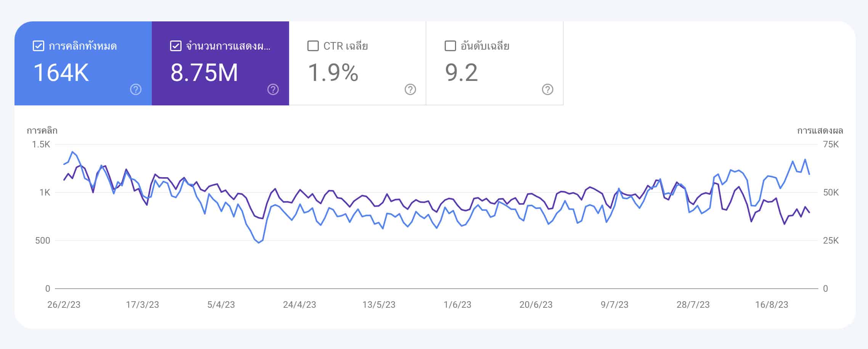Click the 17/3/23 date label
868x349 pixels.
143,305
